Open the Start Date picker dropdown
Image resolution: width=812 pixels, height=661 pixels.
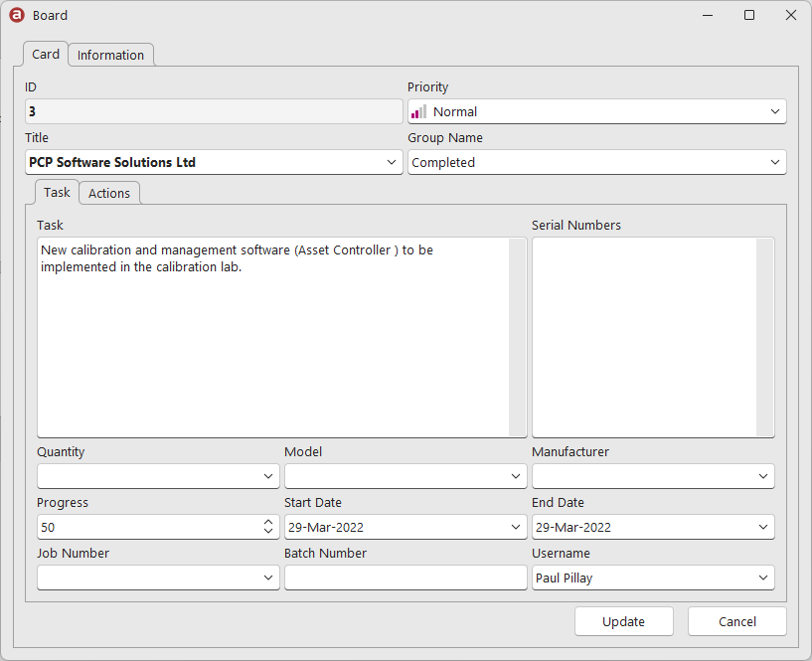[x=515, y=527]
